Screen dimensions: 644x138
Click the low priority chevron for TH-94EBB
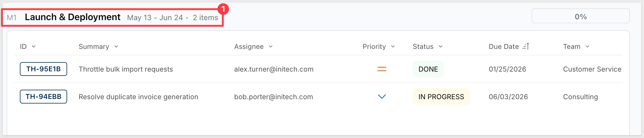click(x=382, y=97)
